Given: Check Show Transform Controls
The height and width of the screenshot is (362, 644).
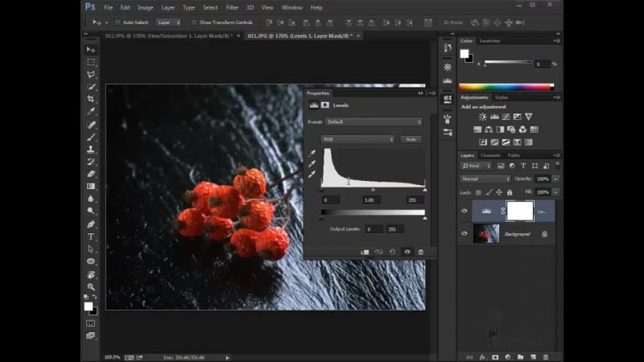Looking at the screenshot, I should 195,23.
